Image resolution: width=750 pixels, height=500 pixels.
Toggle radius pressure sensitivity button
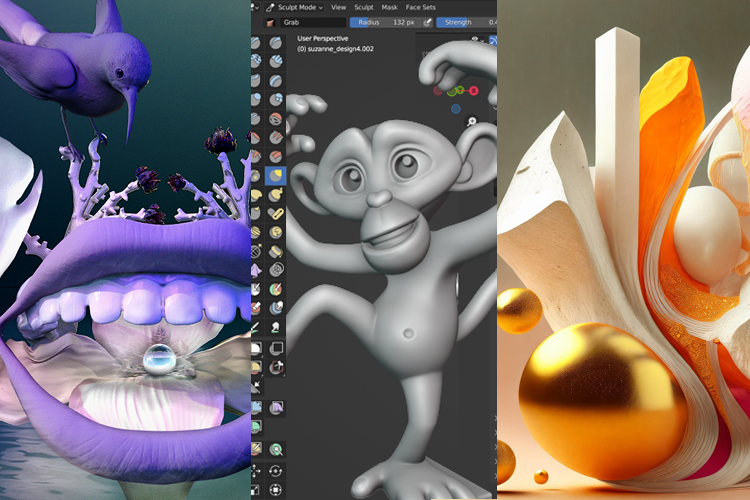click(x=427, y=21)
